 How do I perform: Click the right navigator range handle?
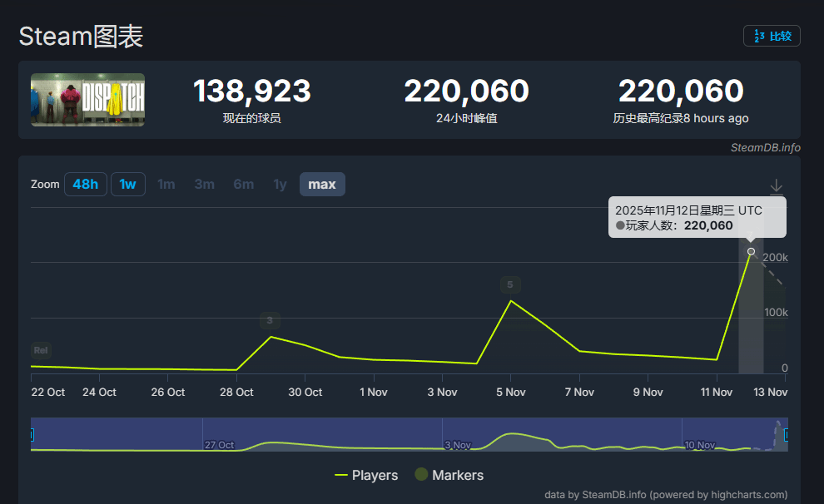[786, 434]
